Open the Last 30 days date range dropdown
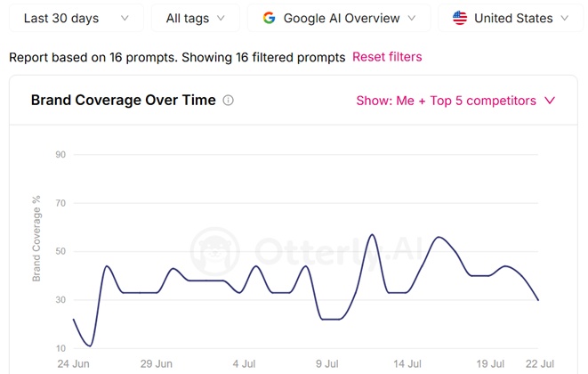Viewport: 588px width, 374px height. tap(77, 18)
